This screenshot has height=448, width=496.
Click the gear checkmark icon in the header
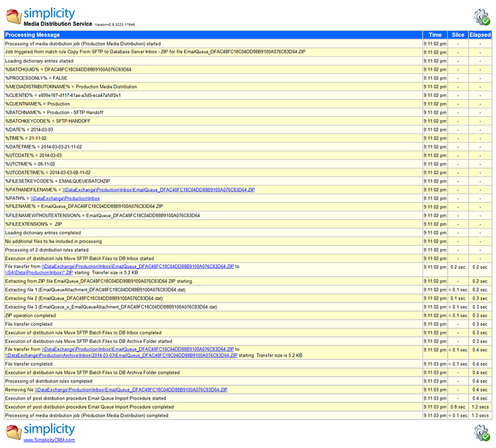coord(481,17)
